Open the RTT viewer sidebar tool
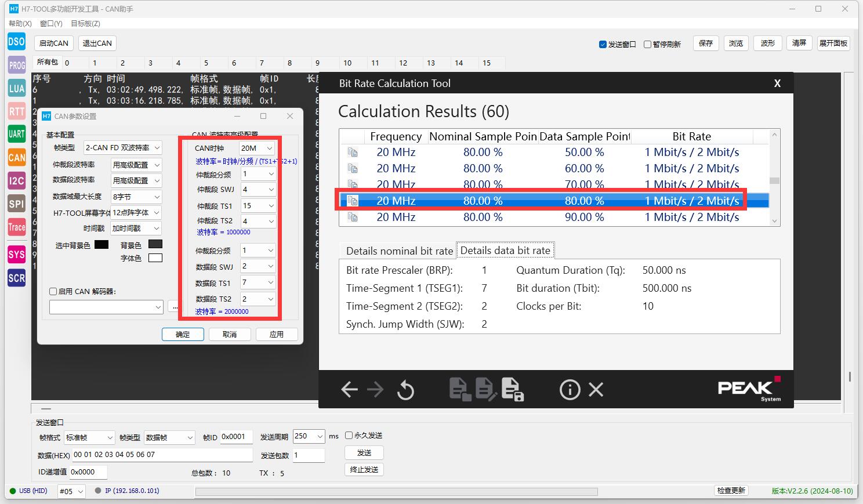Image resolution: width=863 pixels, height=504 pixels. pos(16,111)
